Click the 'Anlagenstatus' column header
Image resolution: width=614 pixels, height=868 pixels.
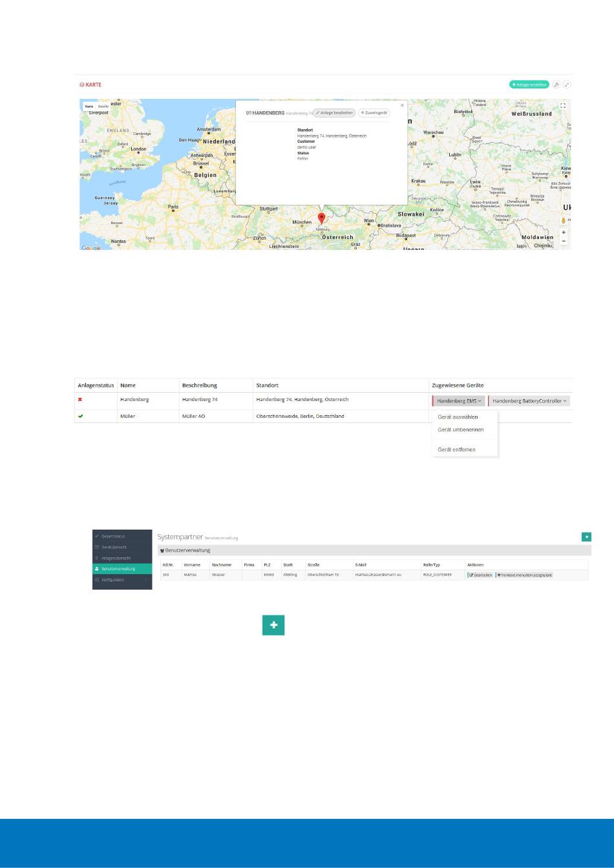tap(94, 386)
